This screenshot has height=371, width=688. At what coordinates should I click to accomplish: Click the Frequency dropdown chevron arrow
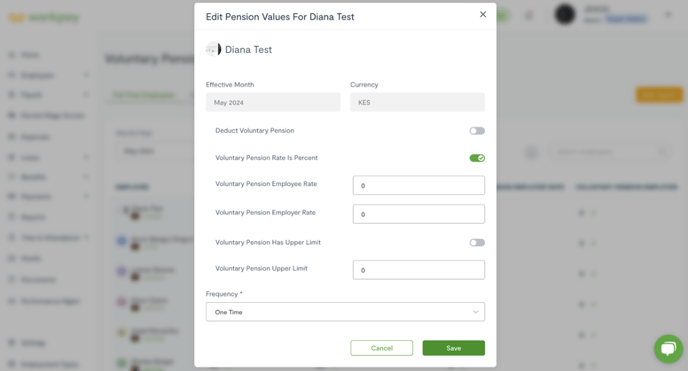coord(475,312)
